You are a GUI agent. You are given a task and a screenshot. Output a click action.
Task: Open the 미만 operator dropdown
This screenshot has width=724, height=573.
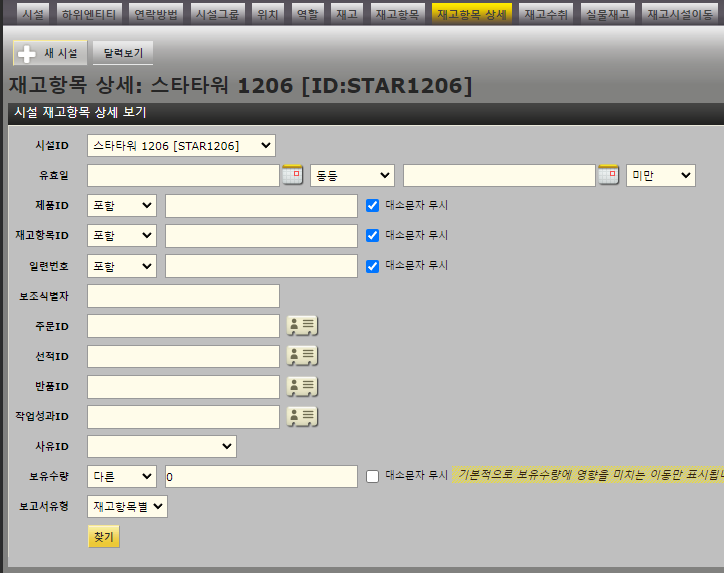tap(660, 175)
